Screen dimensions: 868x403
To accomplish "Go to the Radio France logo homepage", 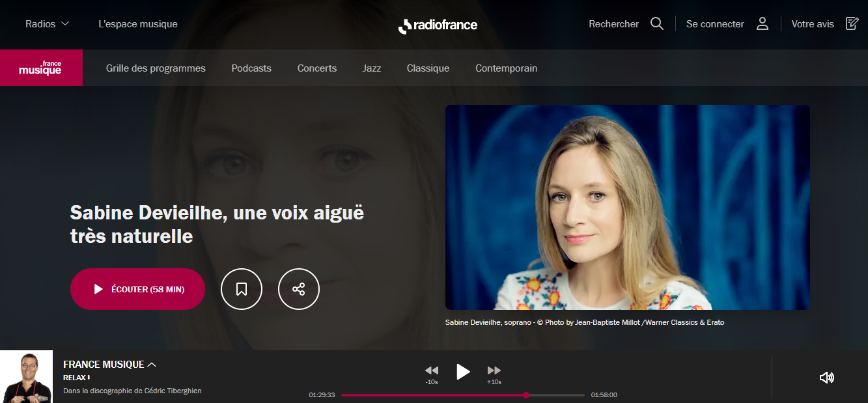I will (438, 25).
